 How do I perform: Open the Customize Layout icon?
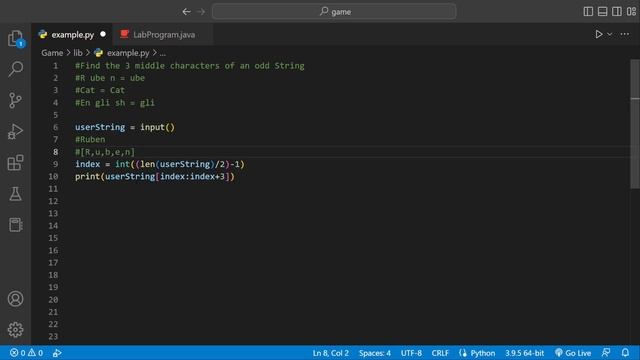(x=631, y=11)
